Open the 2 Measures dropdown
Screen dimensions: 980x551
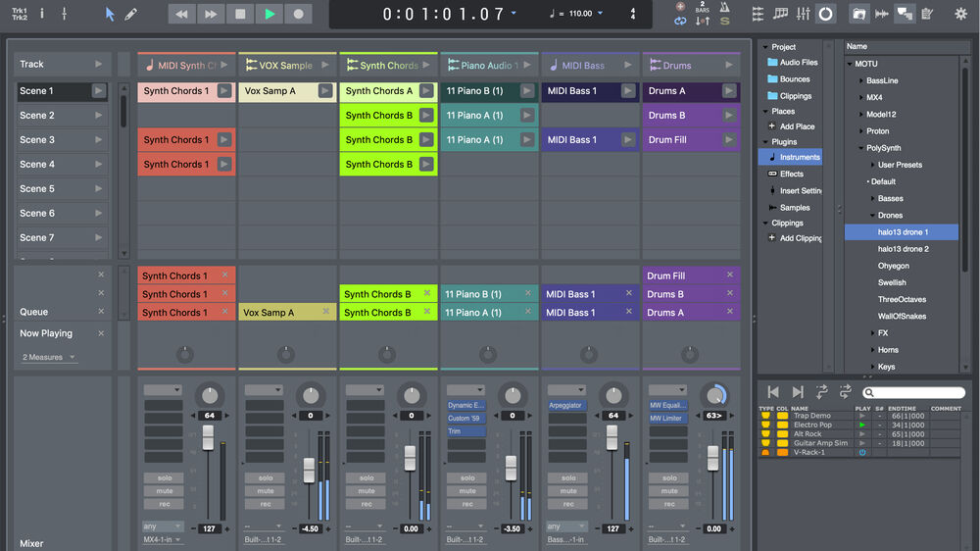tap(49, 357)
